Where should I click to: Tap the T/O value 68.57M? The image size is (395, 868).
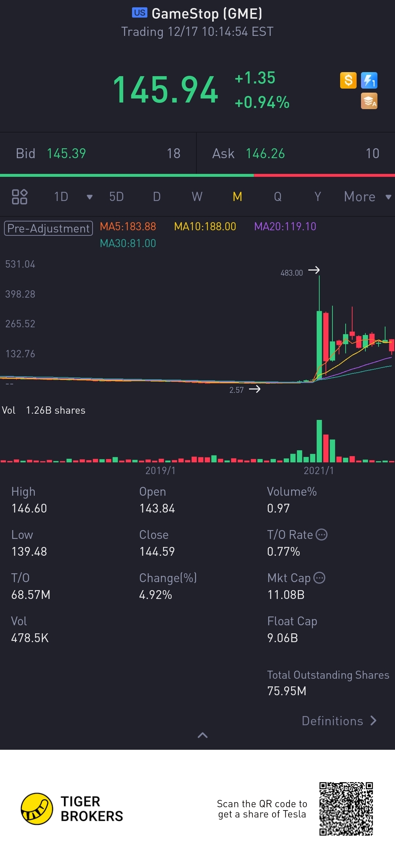tap(31, 595)
